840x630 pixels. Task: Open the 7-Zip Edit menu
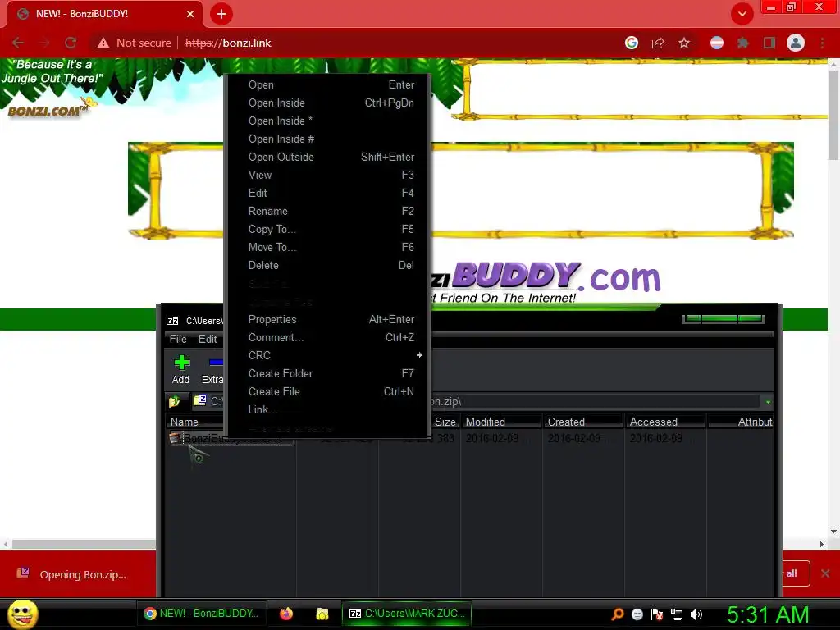(208, 339)
